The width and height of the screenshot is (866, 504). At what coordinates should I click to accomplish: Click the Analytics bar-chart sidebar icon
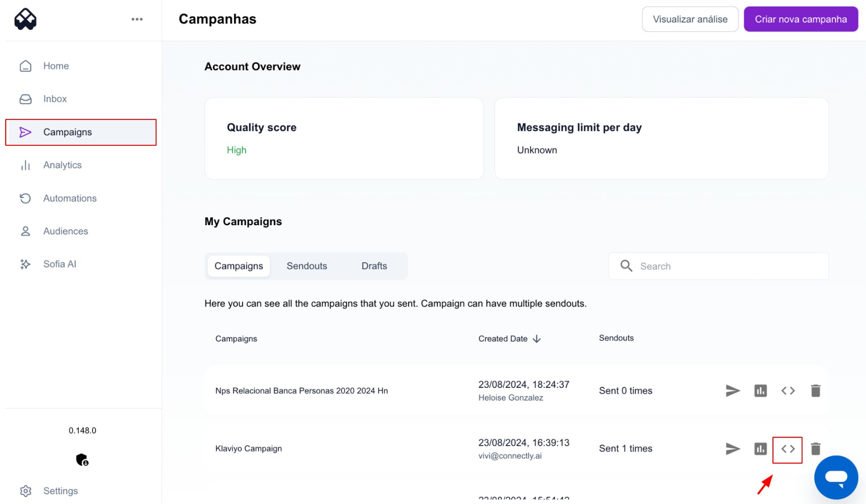pos(25,165)
